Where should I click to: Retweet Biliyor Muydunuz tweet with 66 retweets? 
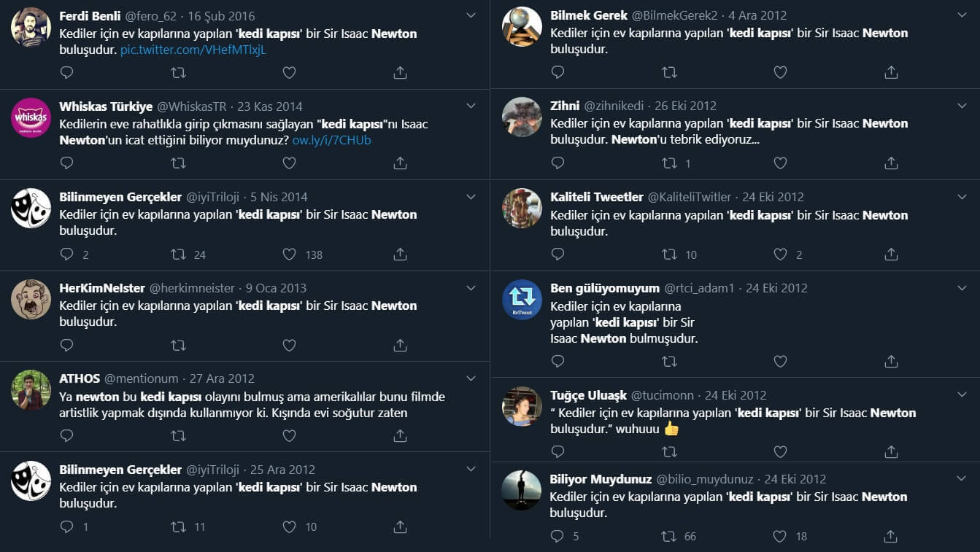(x=669, y=536)
